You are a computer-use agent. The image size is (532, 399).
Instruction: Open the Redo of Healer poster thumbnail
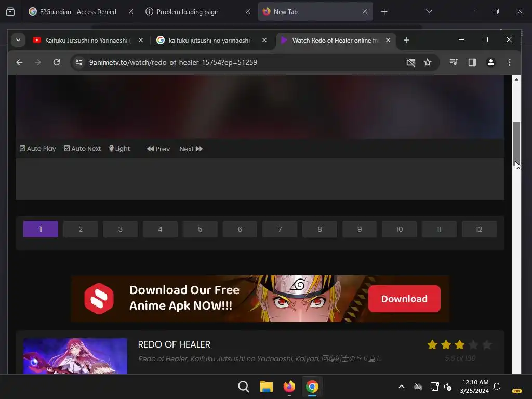75,356
